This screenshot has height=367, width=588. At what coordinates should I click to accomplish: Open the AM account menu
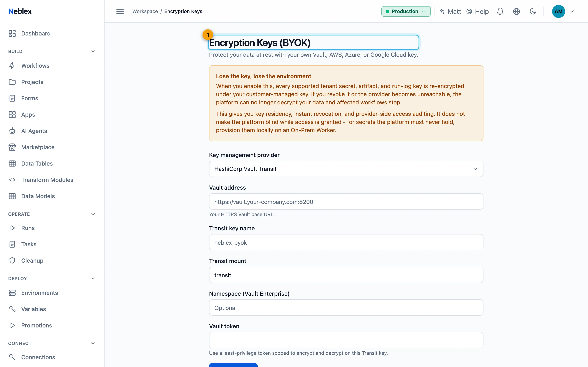click(563, 11)
